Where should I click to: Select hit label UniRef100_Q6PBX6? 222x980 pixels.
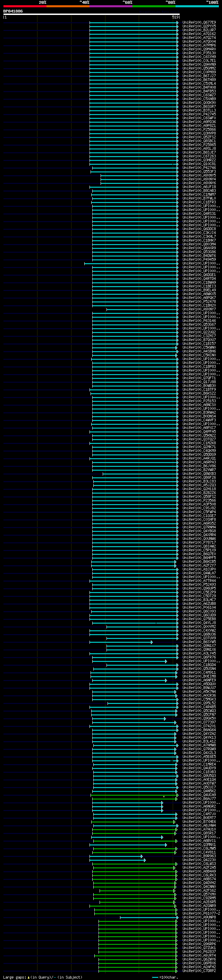(x=199, y=963)
